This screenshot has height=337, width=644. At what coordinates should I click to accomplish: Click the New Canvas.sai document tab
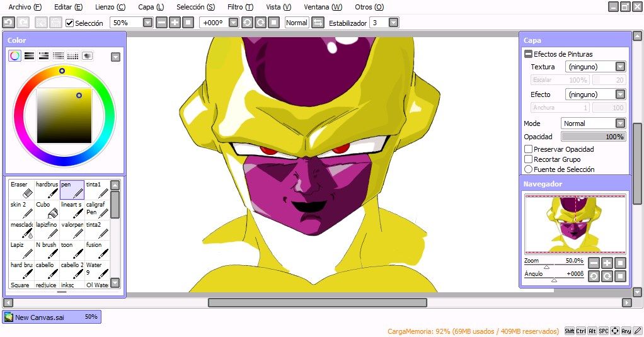(x=52, y=317)
